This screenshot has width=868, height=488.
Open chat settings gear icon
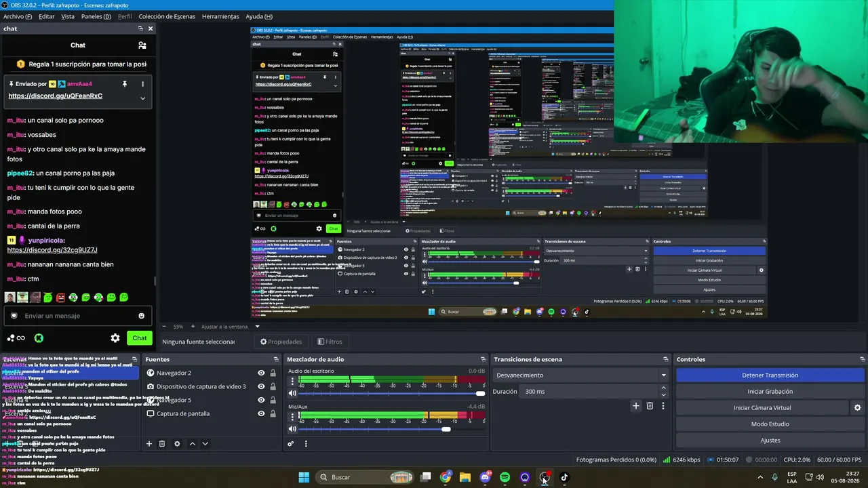click(115, 338)
